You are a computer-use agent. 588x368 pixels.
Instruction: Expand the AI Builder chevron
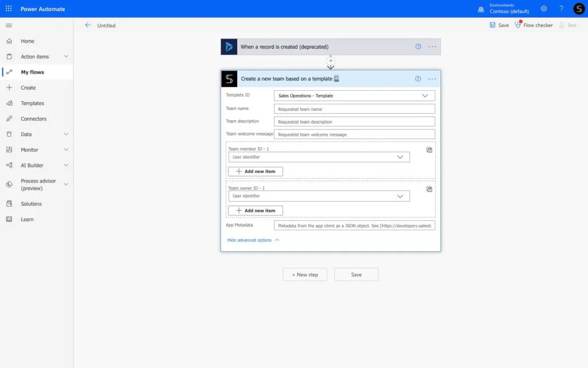pos(66,165)
